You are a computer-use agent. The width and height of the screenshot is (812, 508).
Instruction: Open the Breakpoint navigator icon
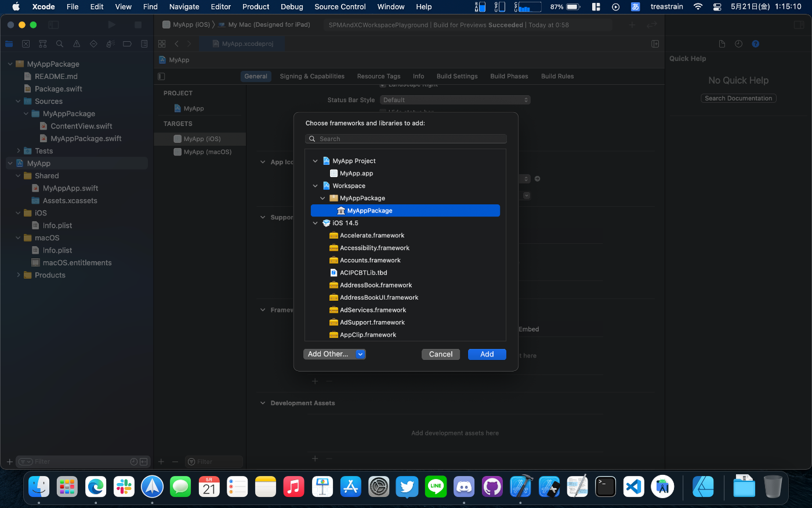click(127, 44)
